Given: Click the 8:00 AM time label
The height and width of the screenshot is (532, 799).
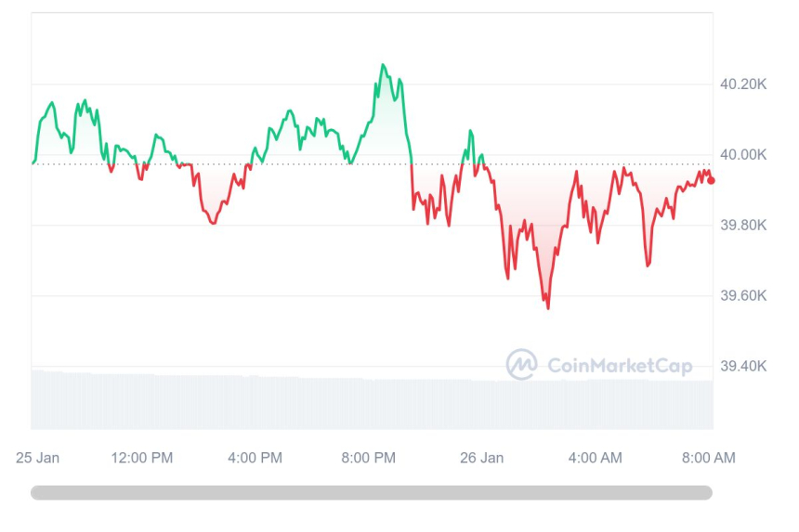Looking at the screenshot, I should coord(709,458).
